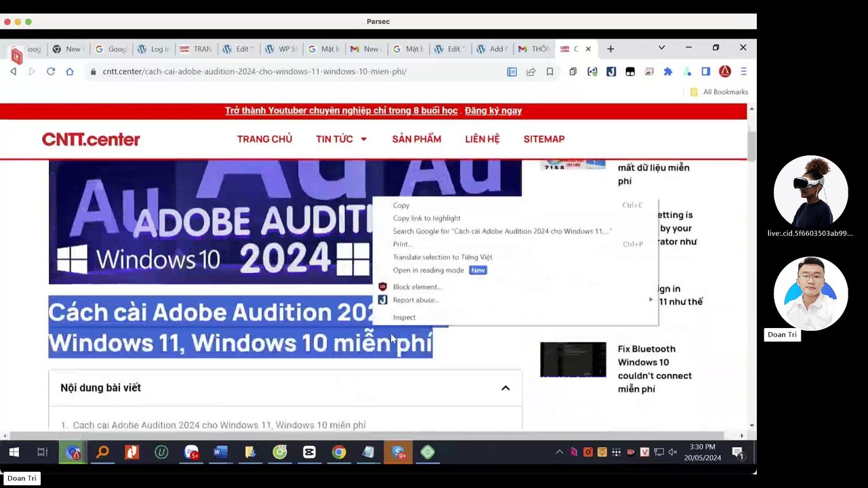This screenshot has width=868, height=488.
Task: Toggle the muted volume icon in tray
Action: [673, 452]
